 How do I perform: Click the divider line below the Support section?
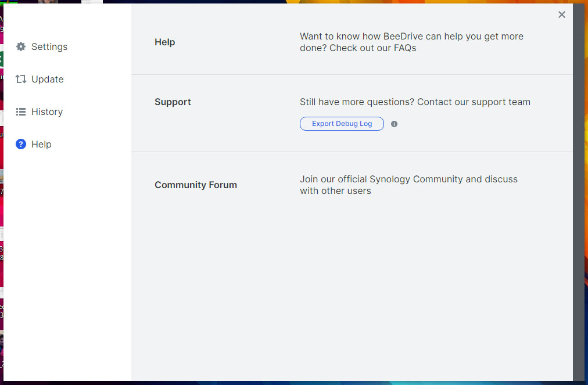tap(352, 152)
